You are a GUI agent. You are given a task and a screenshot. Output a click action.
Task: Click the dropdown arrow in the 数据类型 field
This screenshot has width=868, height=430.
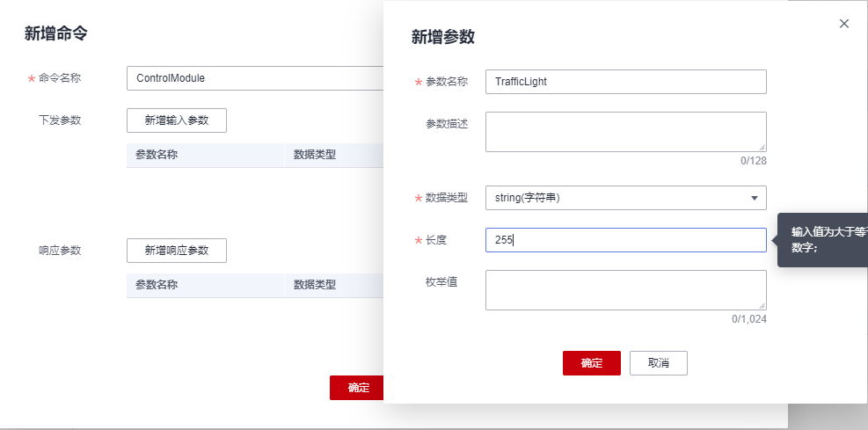[x=754, y=198]
